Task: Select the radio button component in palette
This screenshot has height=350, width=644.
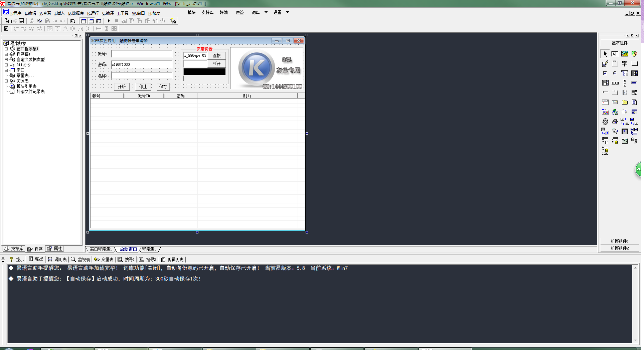Action: [615, 73]
